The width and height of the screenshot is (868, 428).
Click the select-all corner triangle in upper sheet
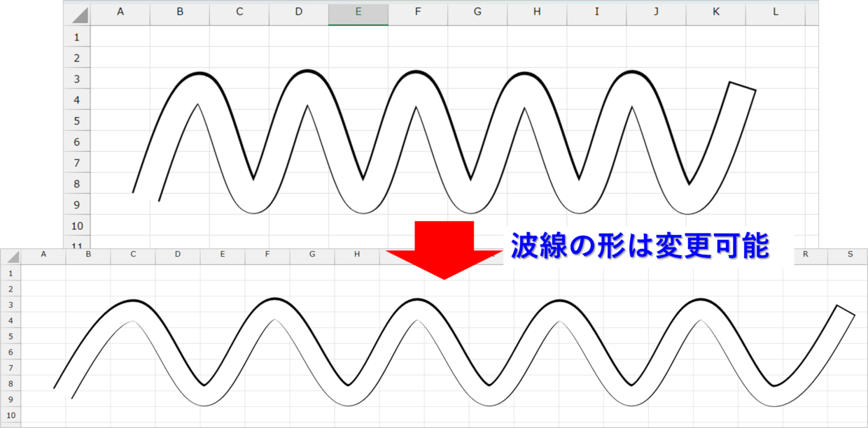pos(79,15)
